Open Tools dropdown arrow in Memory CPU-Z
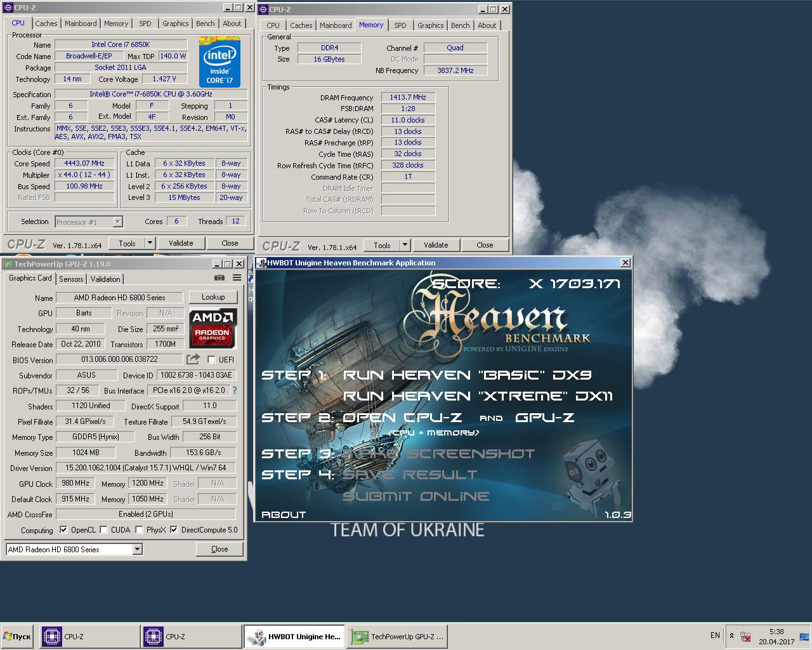812x650 pixels. click(405, 245)
